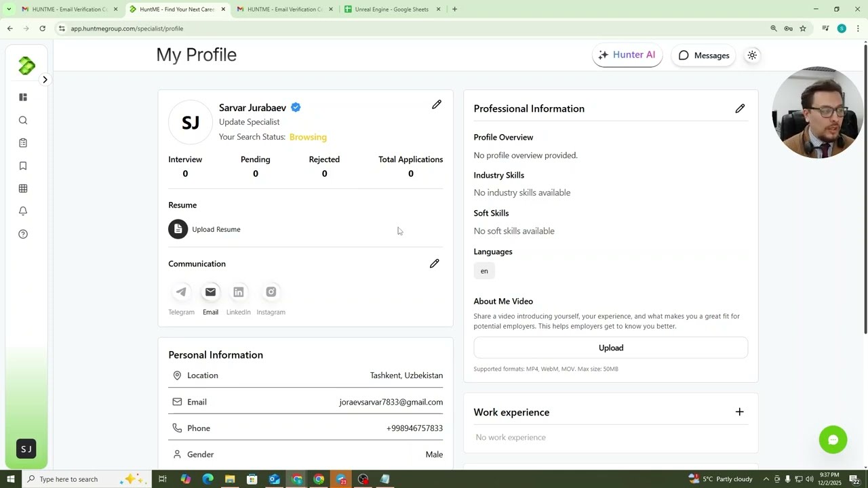Expand the sidebar with chevron arrow
The image size is (868, 488).
coord(45,80)
